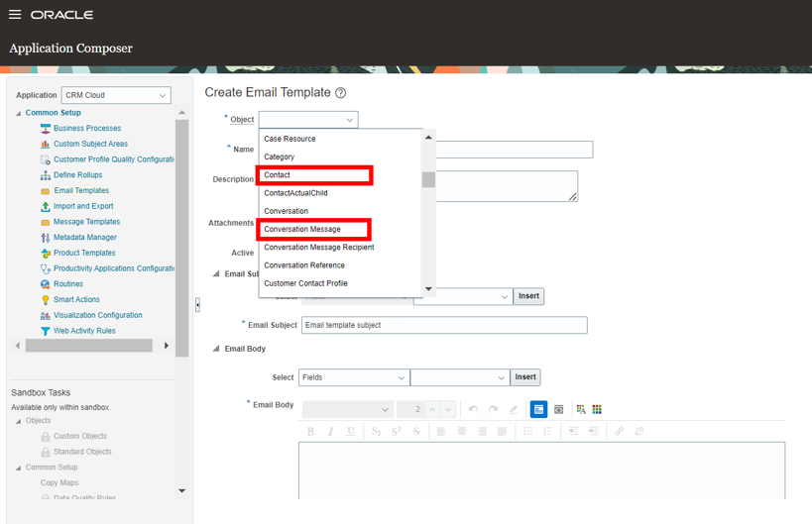
Task: Click right arrow of tree horizontal scrollbar
Action: point(167,346)
